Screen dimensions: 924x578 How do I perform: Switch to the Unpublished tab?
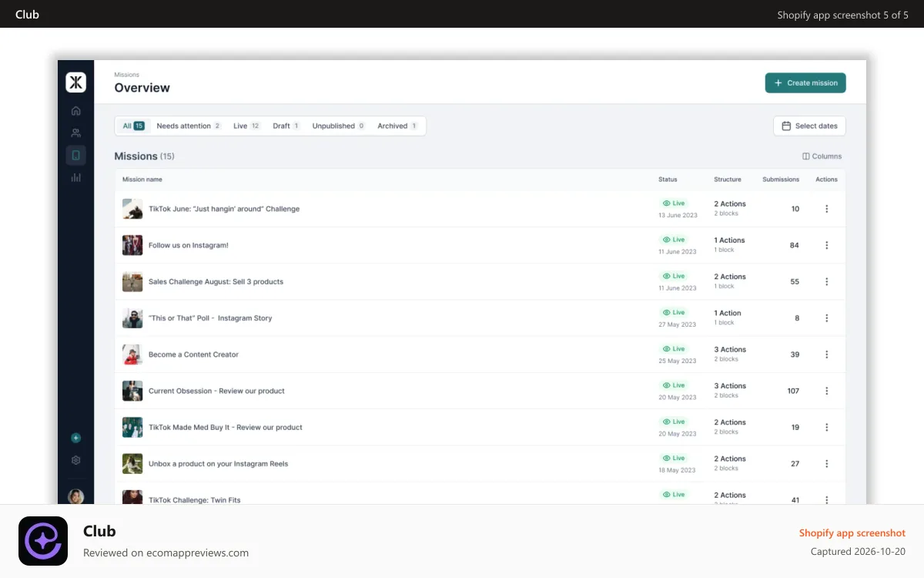coord(339,126)
